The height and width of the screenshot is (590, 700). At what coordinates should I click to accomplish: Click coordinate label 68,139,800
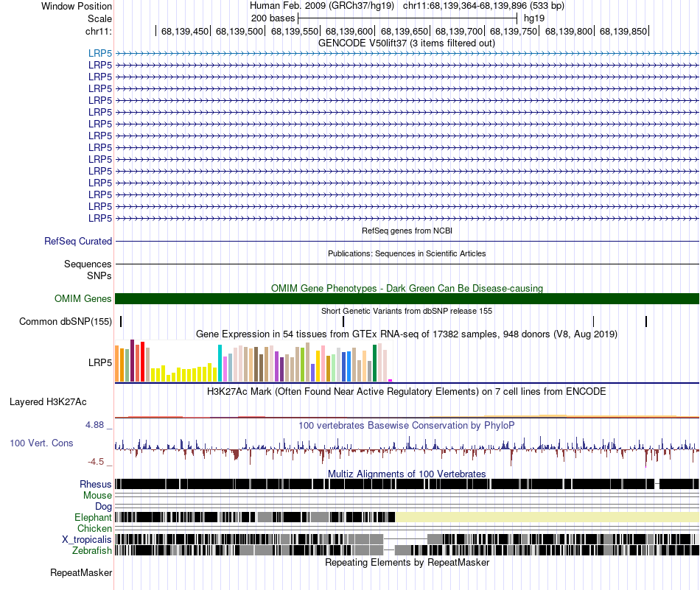click(x=569, y=31)
